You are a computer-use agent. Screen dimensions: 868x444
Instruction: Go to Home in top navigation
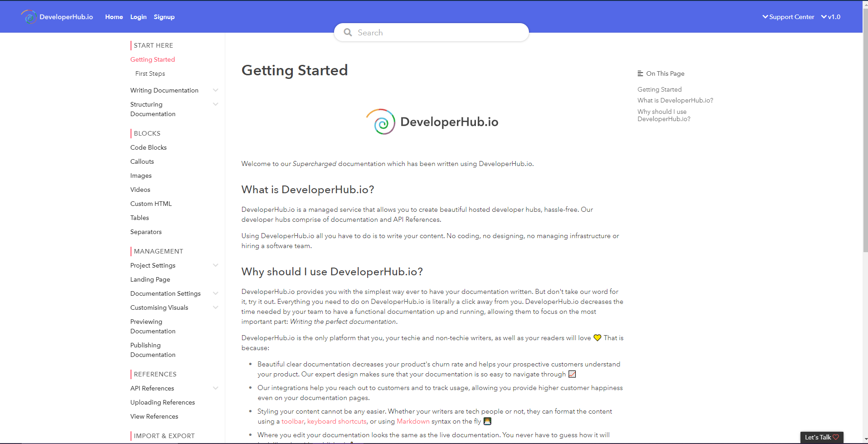[x=114, y=17]
